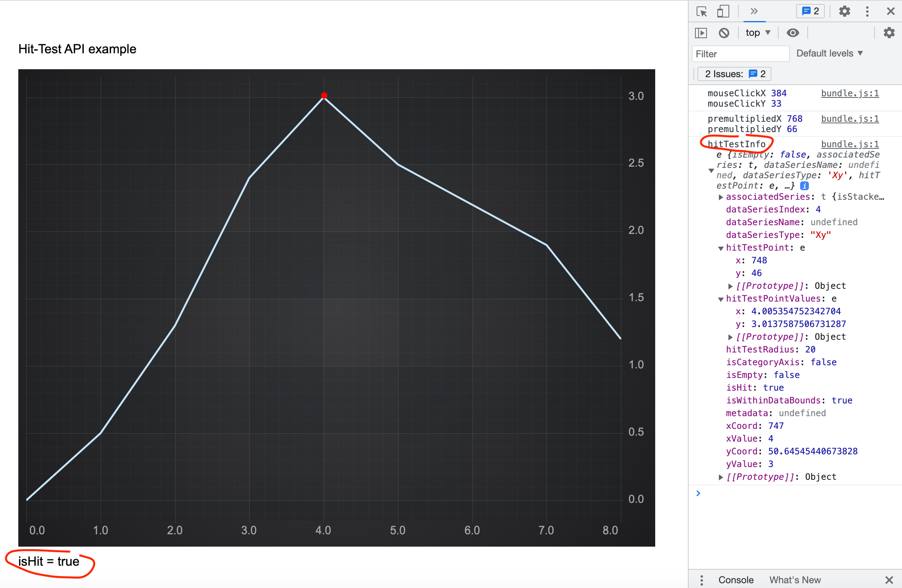Click inside the console Filter field

coord(740,53)
